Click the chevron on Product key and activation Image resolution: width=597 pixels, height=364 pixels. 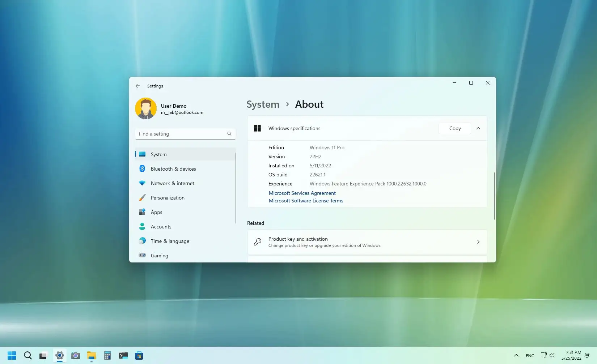[478, 242]
